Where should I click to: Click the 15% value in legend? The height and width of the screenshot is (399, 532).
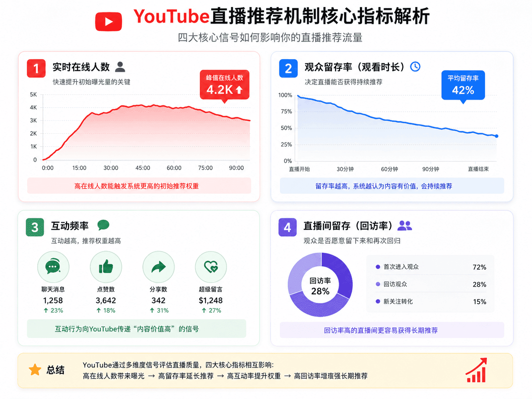pos(479,302)
